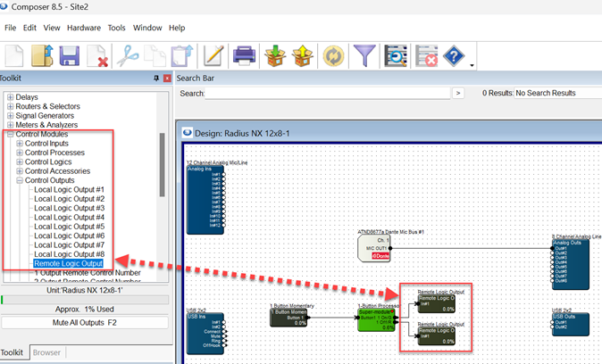Expand the Delays tree node
The image size is (602, 364).
click(x=11, y=97)
